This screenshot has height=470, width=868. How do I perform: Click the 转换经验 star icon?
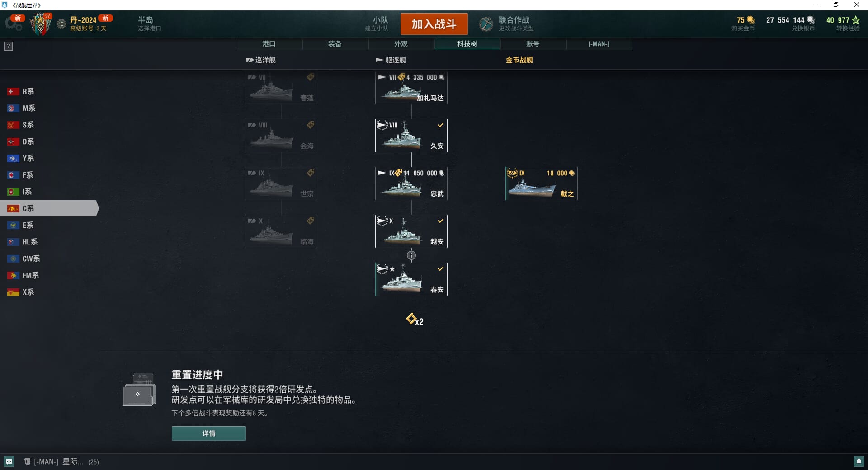click(856, 20)
